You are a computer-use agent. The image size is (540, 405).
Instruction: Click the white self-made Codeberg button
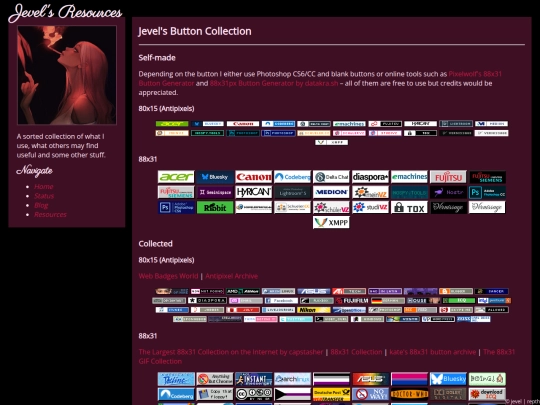point(292,177)
